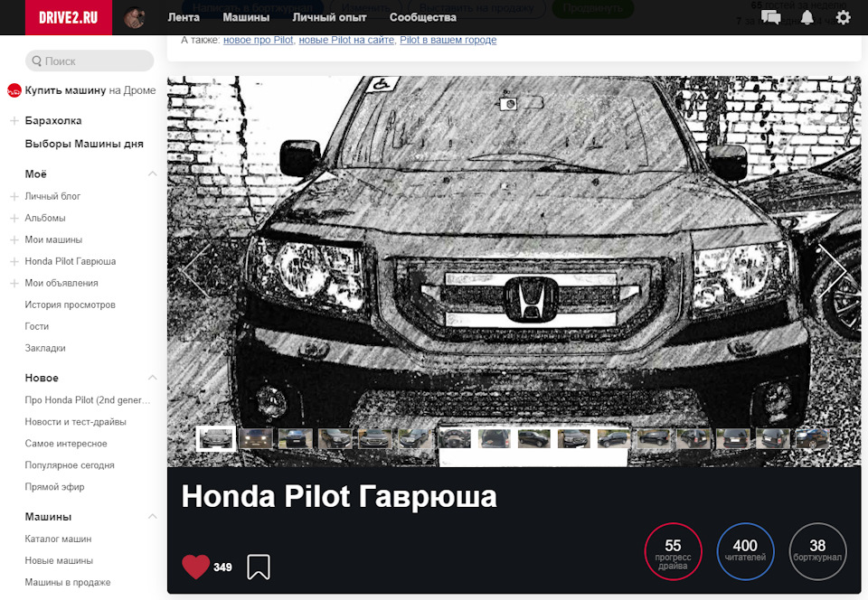868x600 pixels.
Task: Open Сообщества in top menu
Action: pyautogui.click(x=423, y=18)
